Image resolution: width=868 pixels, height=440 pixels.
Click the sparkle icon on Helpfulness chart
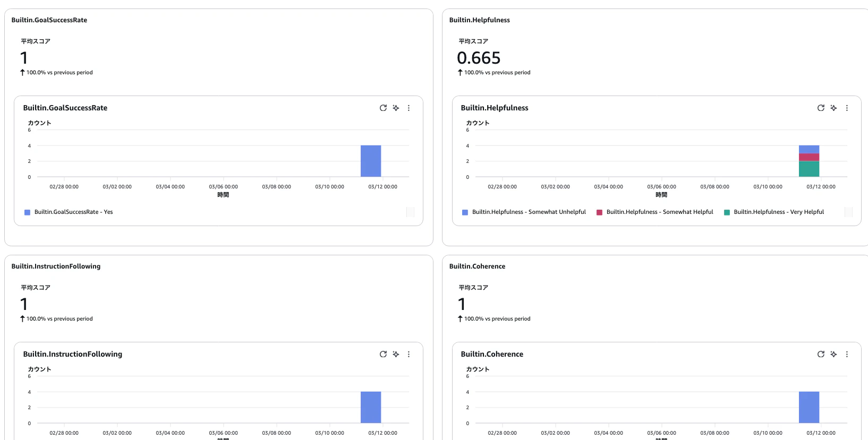[x=833, y=108]
